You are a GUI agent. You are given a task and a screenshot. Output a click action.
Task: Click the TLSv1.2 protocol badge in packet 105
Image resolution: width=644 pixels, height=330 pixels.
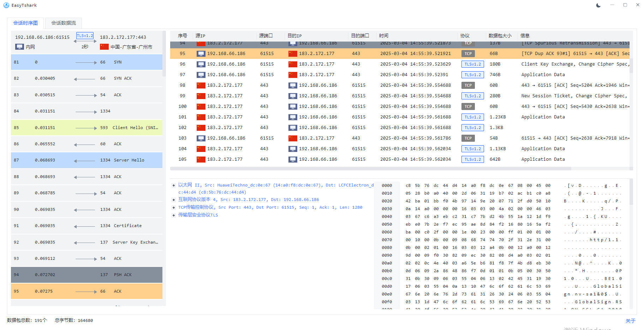click(472, 159)
